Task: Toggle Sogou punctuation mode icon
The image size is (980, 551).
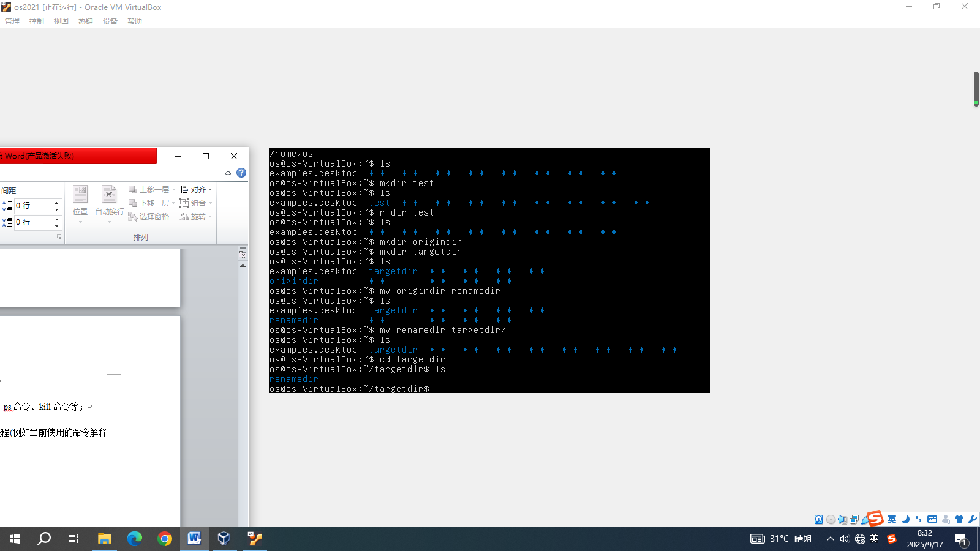Action: (x=919, y=519)
